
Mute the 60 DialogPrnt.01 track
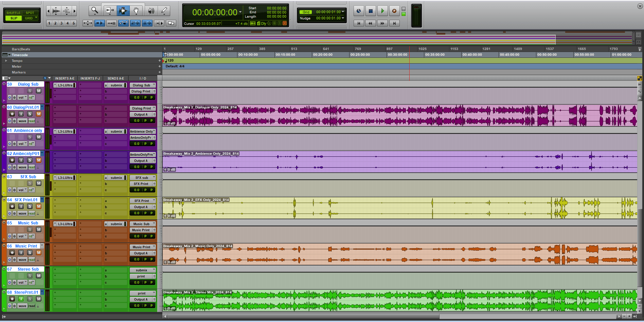(x=39, y=114)
